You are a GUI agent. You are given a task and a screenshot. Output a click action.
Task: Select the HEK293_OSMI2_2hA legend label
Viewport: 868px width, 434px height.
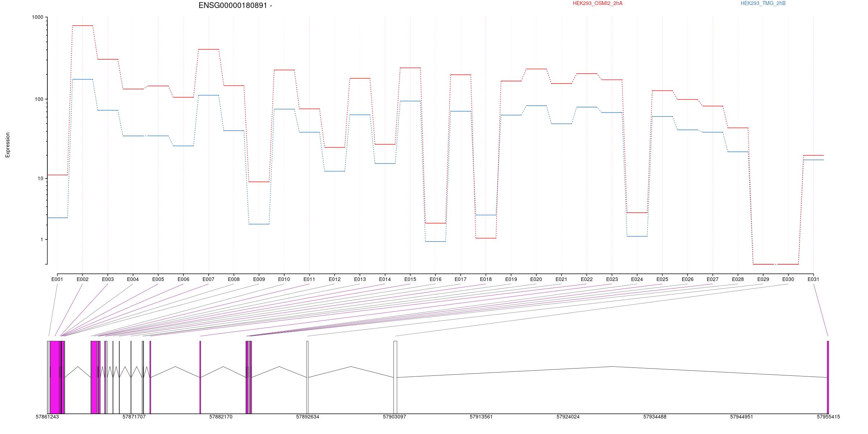coord(597,3)
